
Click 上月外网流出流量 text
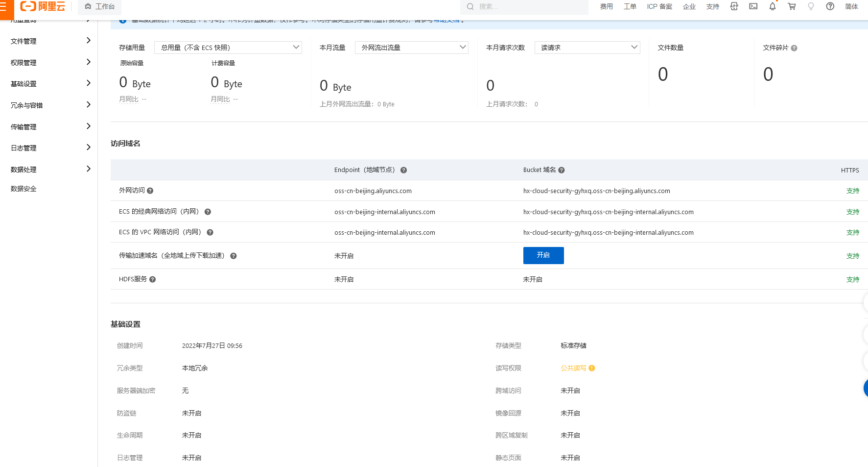pos(357,104)
